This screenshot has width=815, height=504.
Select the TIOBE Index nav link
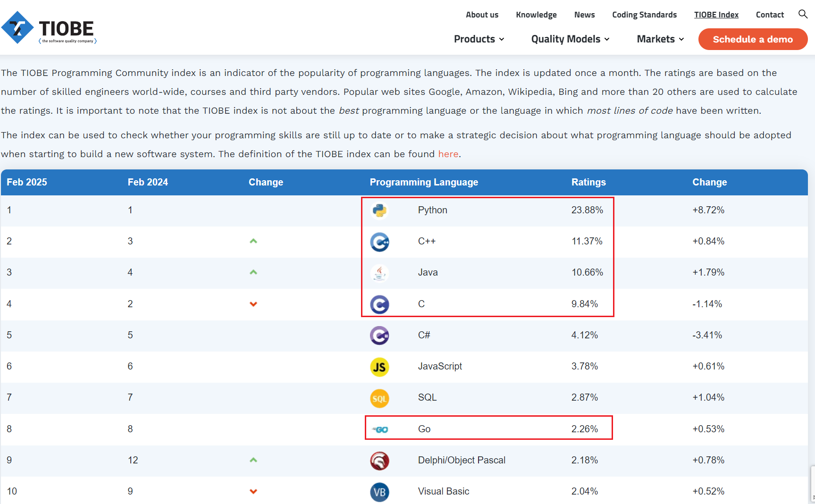click(716, 15)
